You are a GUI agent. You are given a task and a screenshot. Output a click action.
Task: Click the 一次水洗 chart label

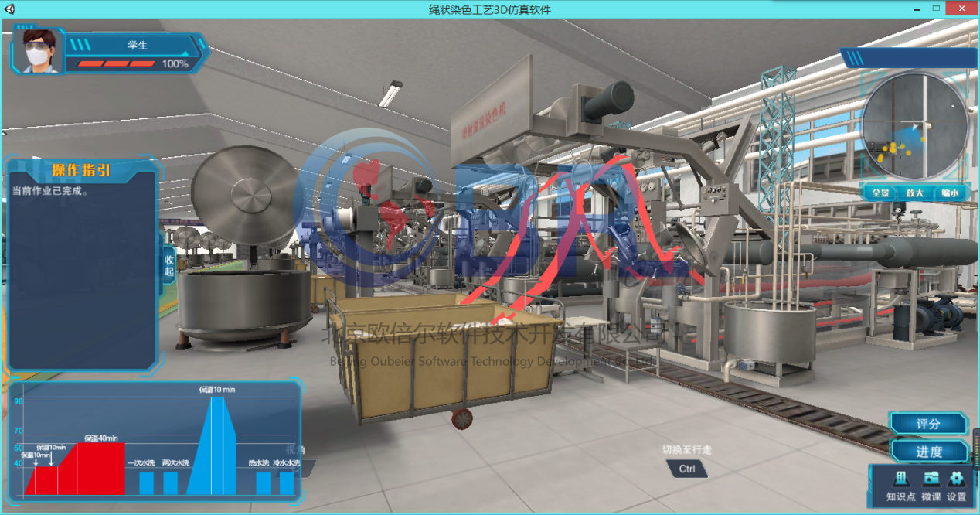[142, 463]
